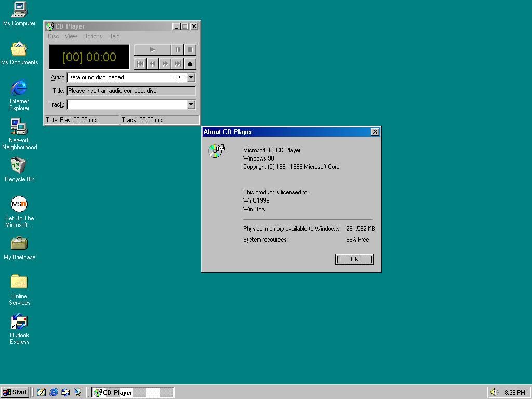The width and height of the screenshot is (532, 399).
Task: Click OK in About CD Player dialog
Action: pos(354,259)
